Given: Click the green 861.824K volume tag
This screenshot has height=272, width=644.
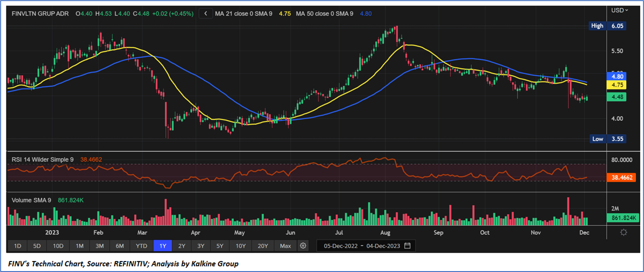Looking at the screenshot, I should coord(622,219).
